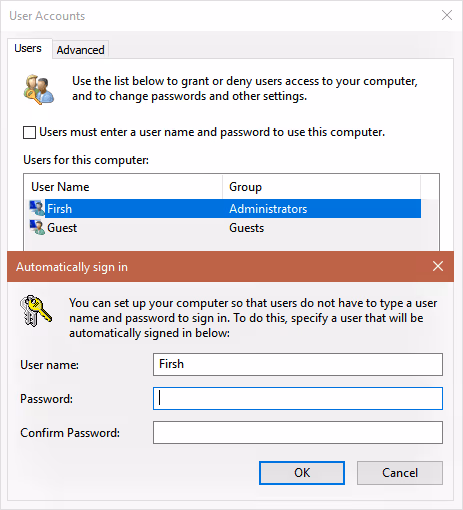Click the Firsh user account icon

(37, 208)
